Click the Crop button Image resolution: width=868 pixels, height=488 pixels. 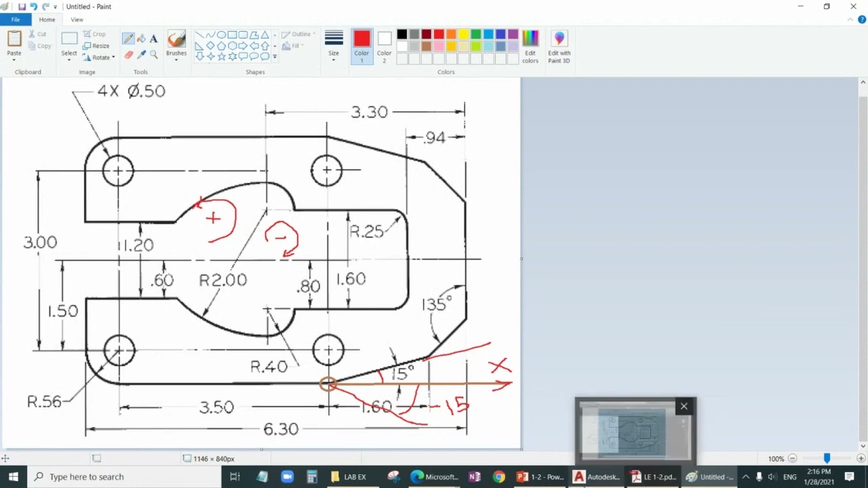94,34
